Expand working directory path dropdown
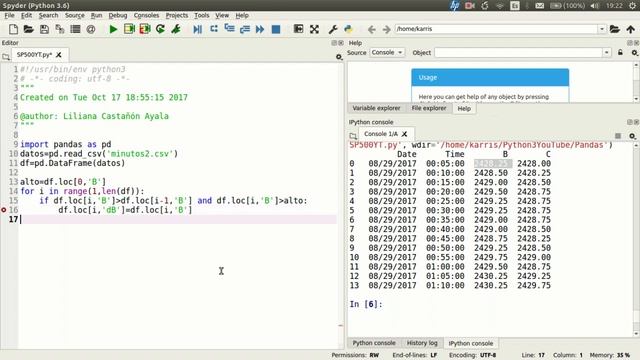This screenshot has width=640, height=360. pyautogui.click(x=602, y=29)
